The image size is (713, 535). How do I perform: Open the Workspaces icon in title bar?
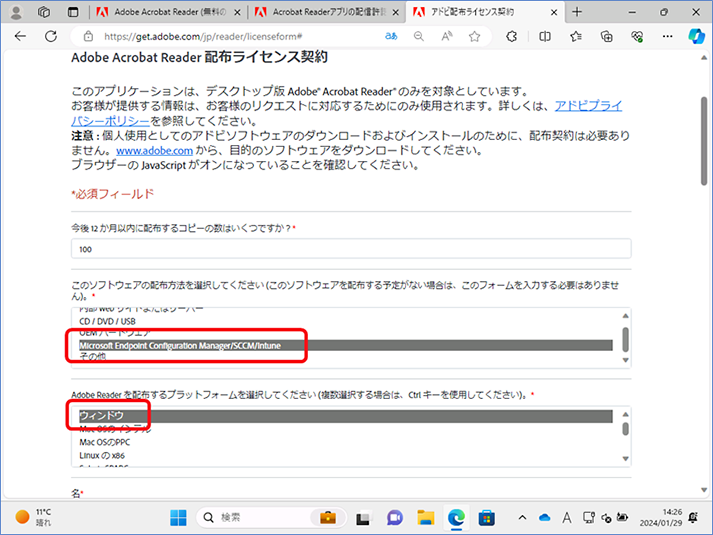point(44,12)
